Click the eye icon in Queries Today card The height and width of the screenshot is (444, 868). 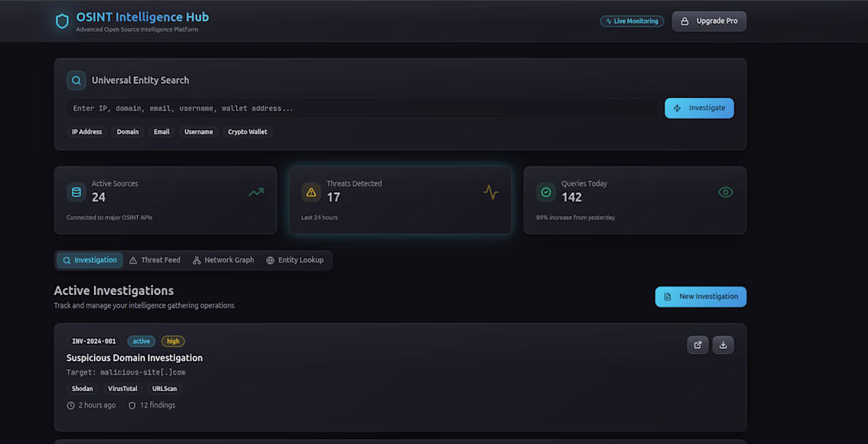725,192
